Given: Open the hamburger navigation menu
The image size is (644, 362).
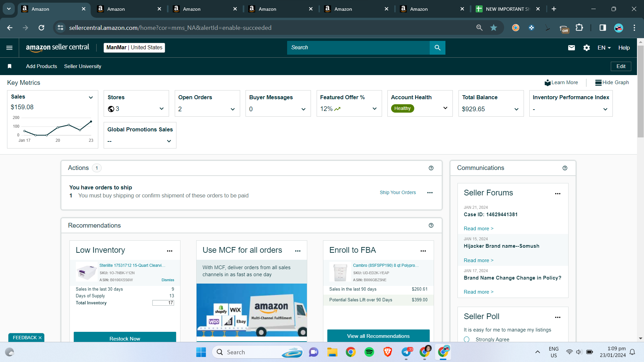Looking at the screenshot, I should [x=9, y=48].
